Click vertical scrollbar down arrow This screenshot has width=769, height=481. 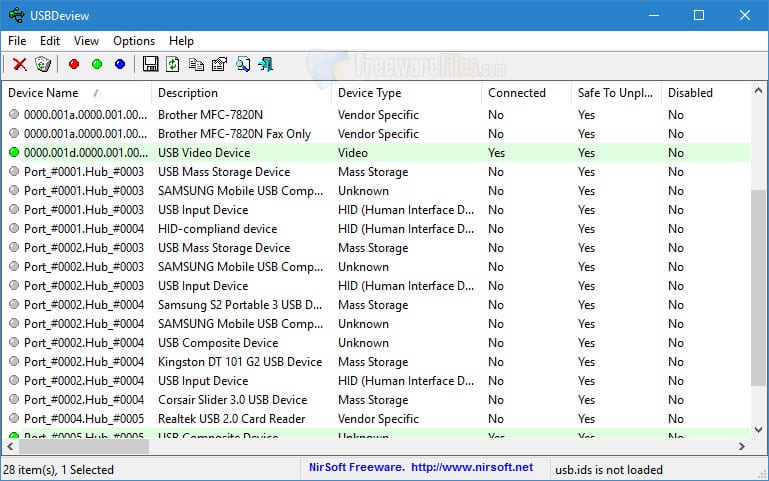click(758, 430)
